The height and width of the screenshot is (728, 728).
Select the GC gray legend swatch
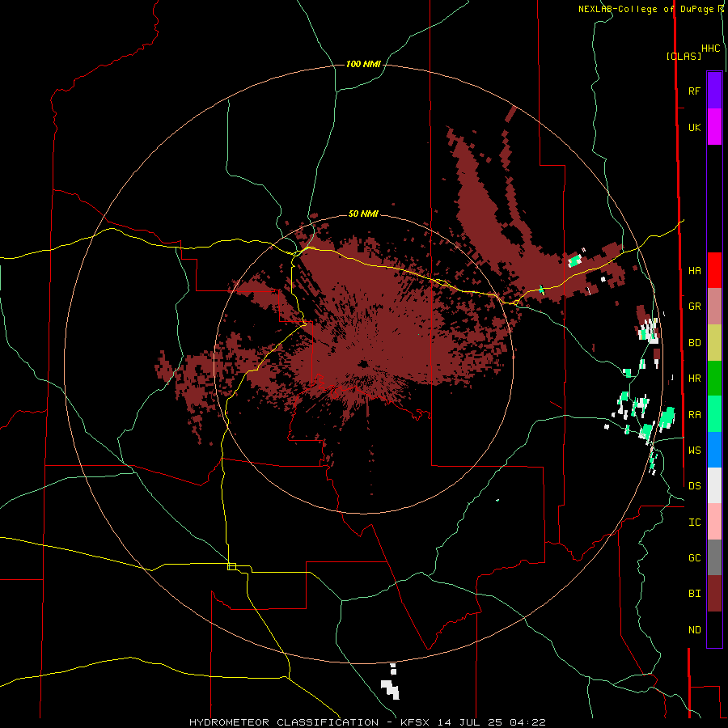714,557
